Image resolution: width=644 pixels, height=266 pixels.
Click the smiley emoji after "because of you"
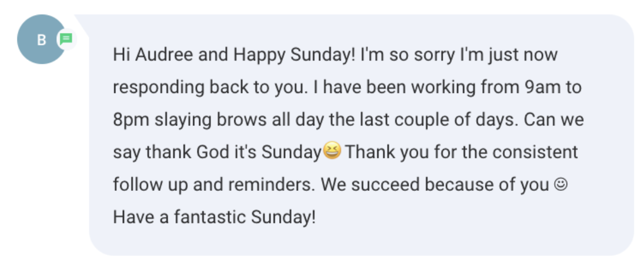point(561,184)
